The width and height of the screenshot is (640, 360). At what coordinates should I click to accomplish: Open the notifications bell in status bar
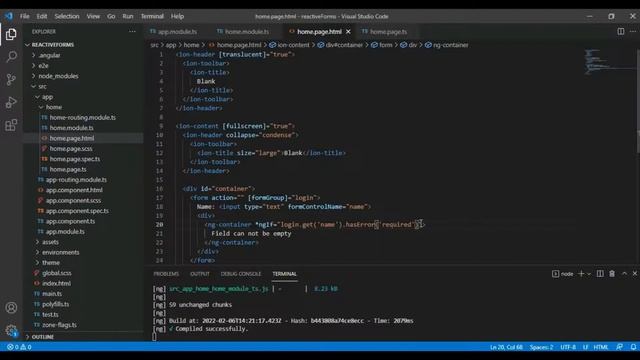click(633, 347)
